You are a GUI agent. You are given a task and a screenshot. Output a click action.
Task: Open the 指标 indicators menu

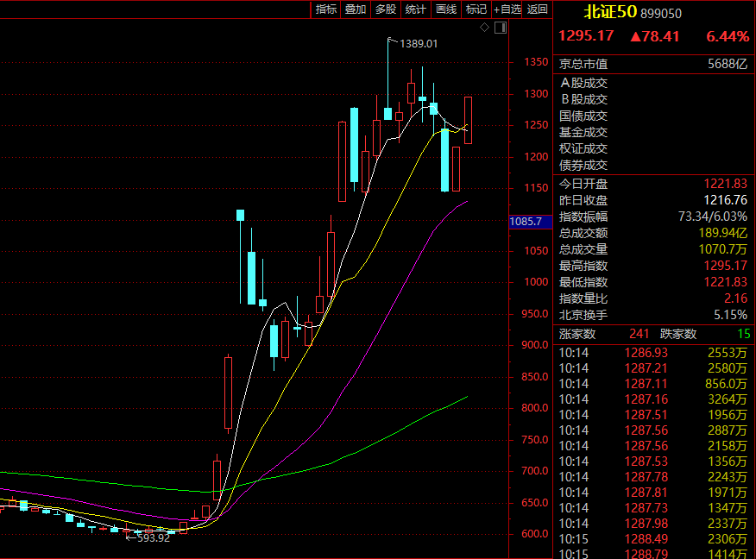pos(326,9)
